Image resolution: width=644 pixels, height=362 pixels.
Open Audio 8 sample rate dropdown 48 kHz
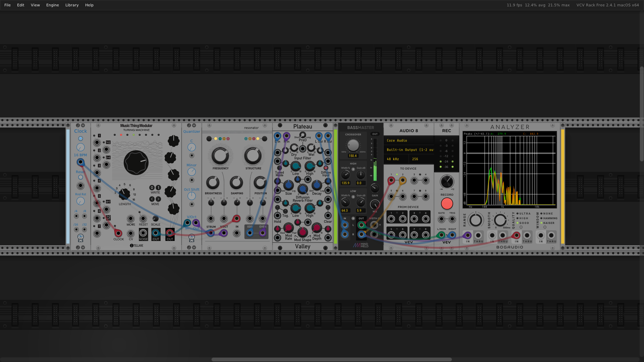coord(397,159)
